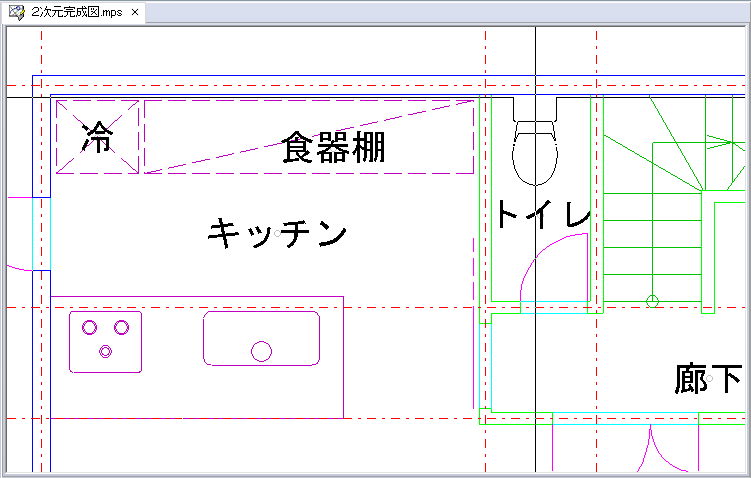Select the 食器棚 cupboard label

(333, 148)
